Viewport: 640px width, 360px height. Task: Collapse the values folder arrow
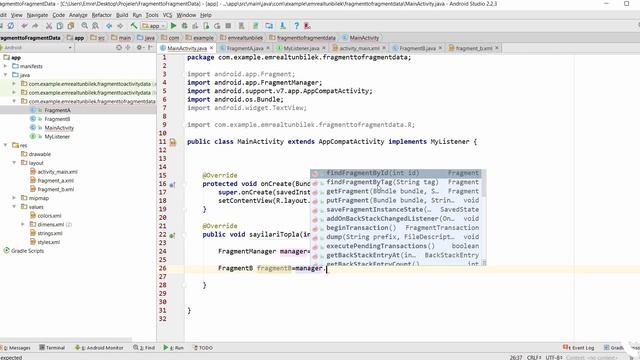14,207
